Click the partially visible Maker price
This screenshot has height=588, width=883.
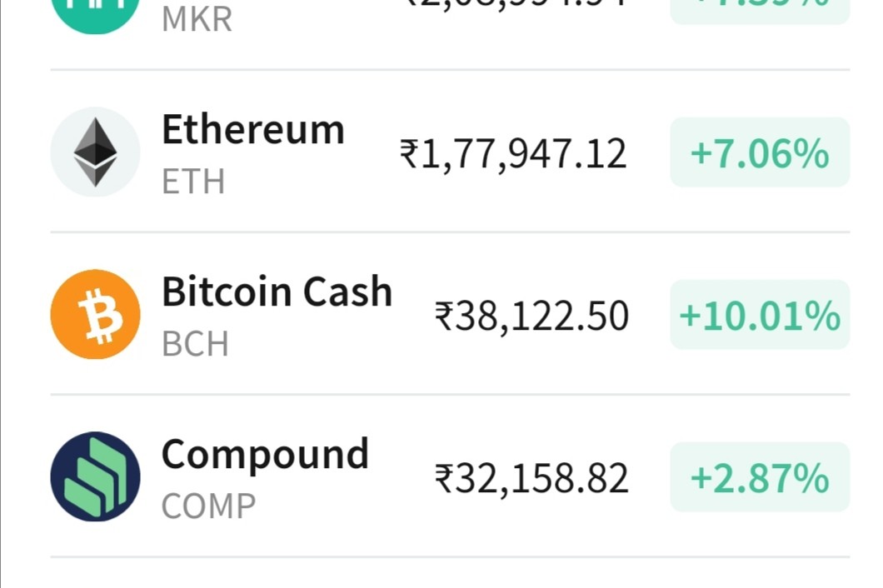click(x=516, y=4)
